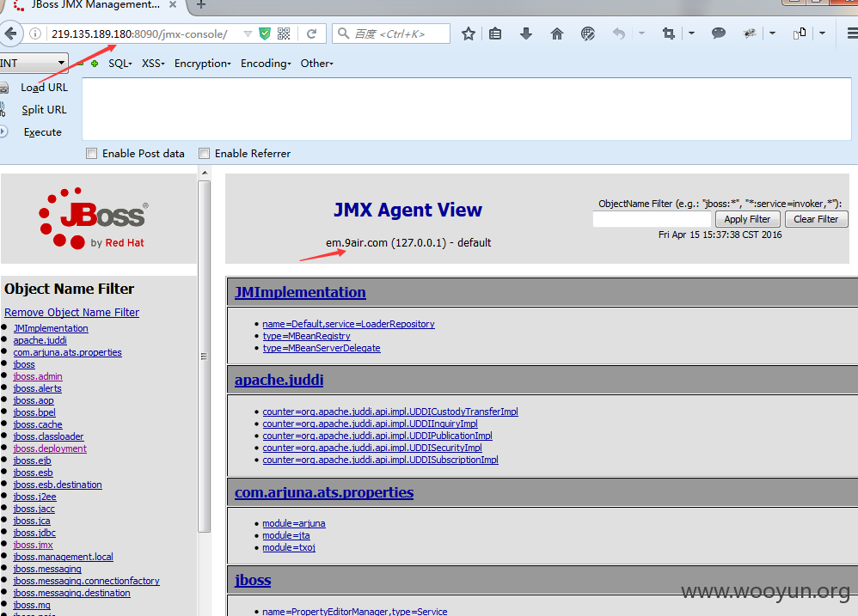
Task: Open the bookmarks list icon
Action: [x=495, y=34]
